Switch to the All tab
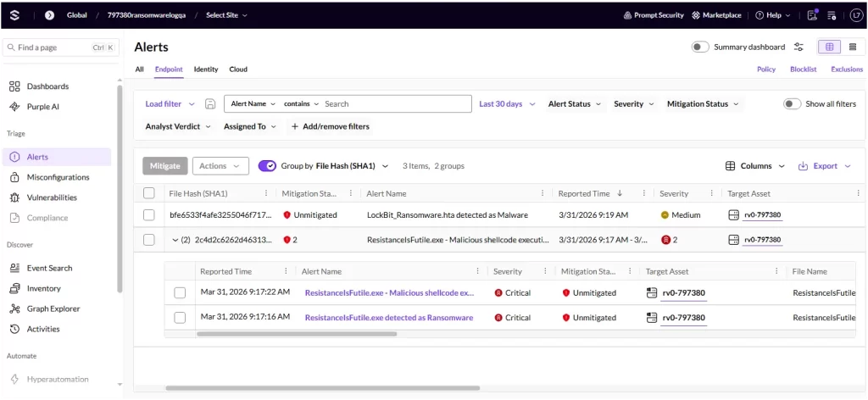This screenshot has width=868, height=400. click(140, 69)
